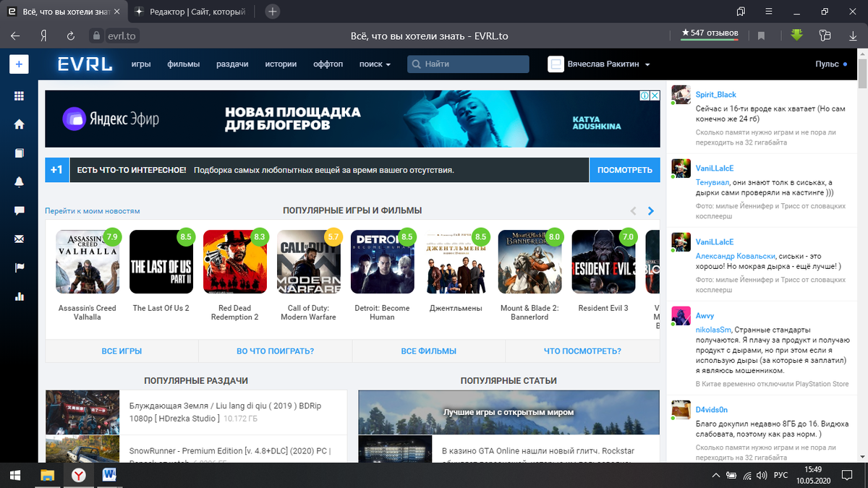The height and width of the screenshot is (488, 868).
Task: Open The Last Of Us 2 cover
Action: (x=161, y=262)
